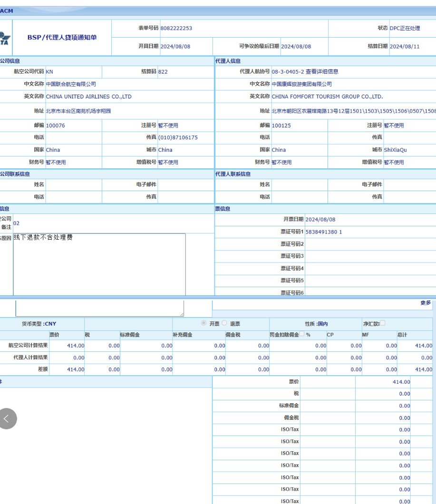Screen dimensions: 436x504
Task: Enable the 净汇款 checkbox
Action: click(x=383, y=323)
